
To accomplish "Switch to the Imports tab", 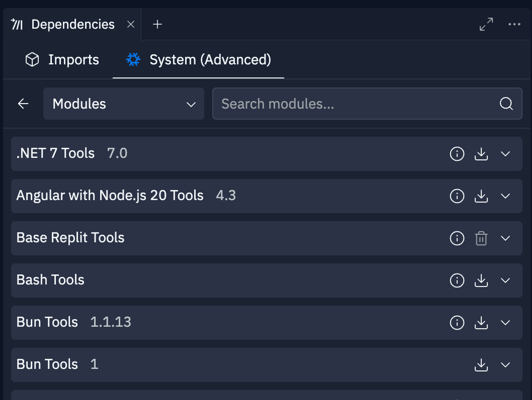I will 62,60.
